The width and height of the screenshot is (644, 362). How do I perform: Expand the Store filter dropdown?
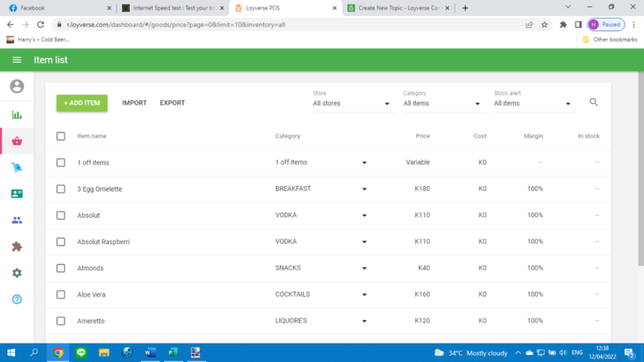coord(350,104)
